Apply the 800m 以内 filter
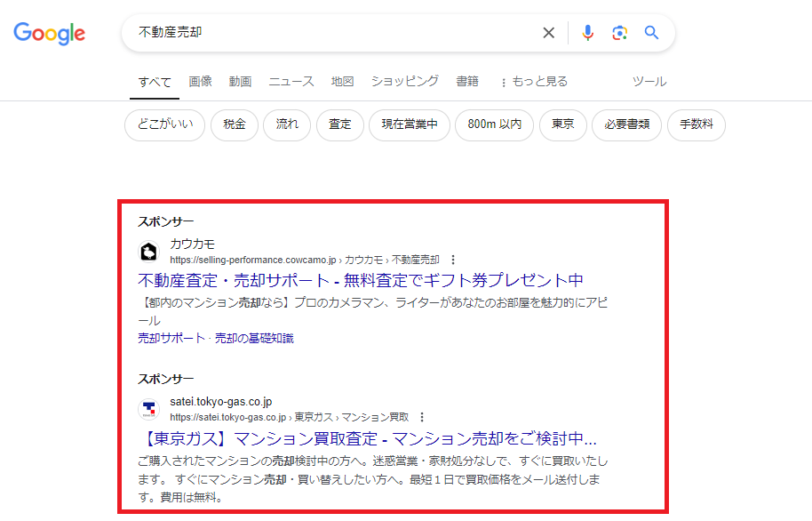 [494, 125]
